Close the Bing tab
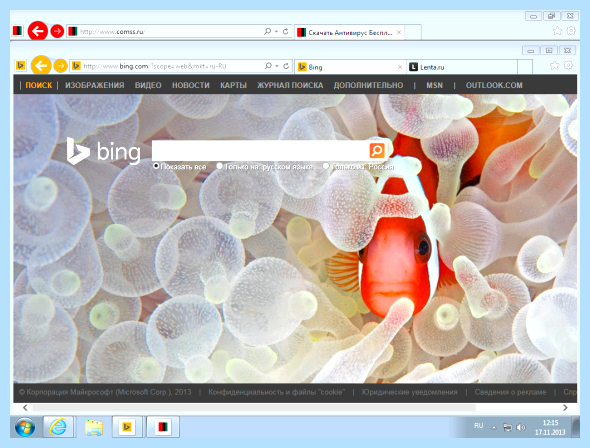Image resolution: width=590 pixels, height=448 pixels. coord(400,67)
